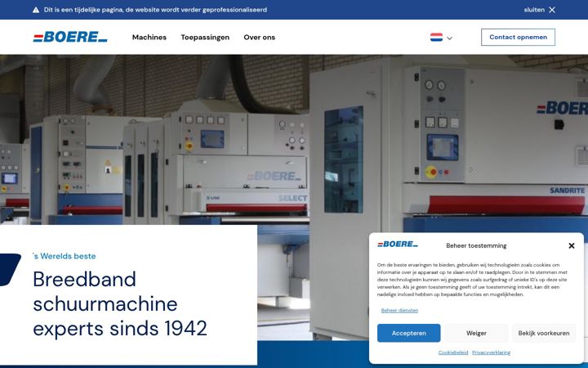
Task: Open the Beheer diensten link
Action: pyautogui.click(x=399, y=310)
